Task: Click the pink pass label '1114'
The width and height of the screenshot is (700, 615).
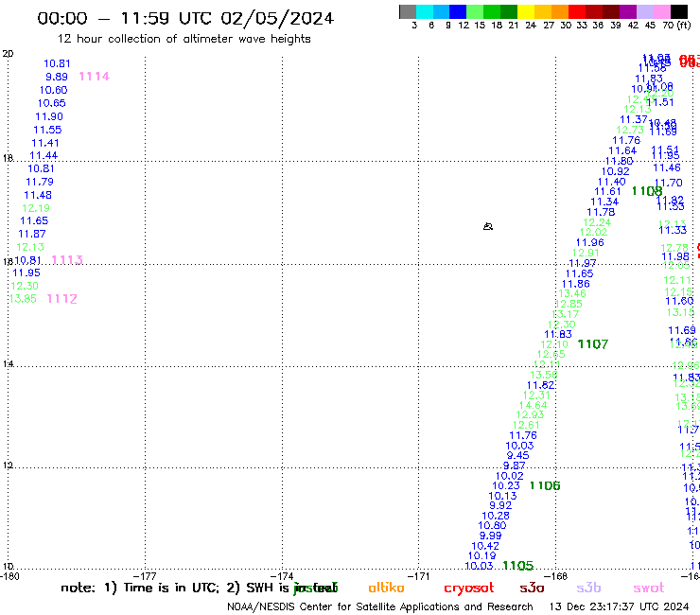Action: [95, 77]
